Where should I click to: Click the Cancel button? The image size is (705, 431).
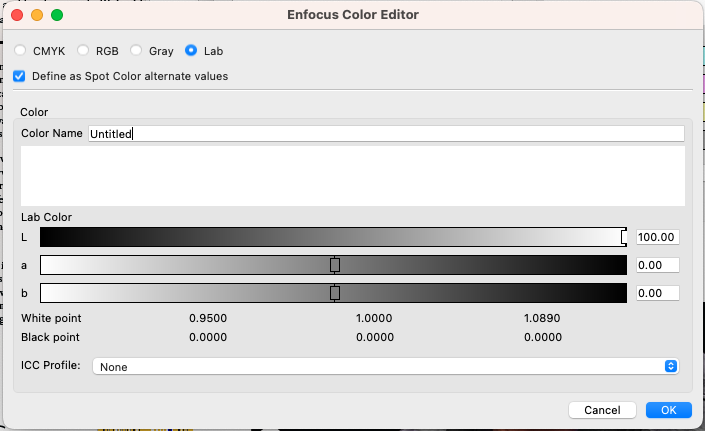click(602, 410)
